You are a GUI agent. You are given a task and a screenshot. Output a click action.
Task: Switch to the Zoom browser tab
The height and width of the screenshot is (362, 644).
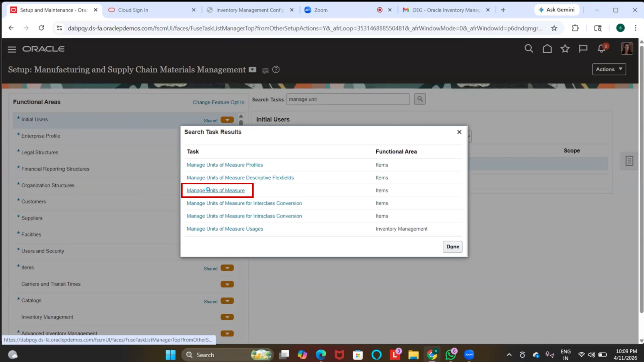(x=348, y=10)
